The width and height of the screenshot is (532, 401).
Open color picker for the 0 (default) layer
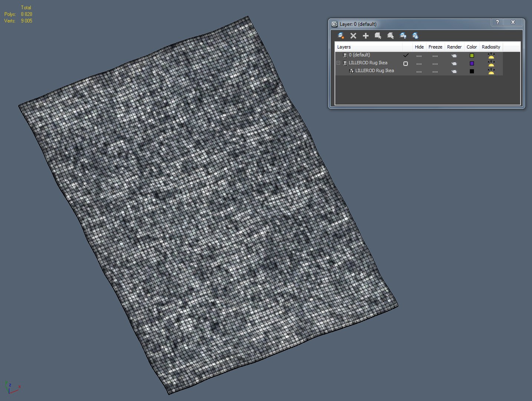(x=472, y=56)
